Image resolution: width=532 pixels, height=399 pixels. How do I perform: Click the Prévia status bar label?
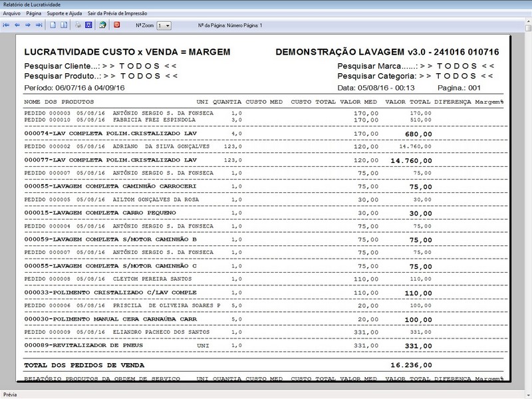point(10,394)
